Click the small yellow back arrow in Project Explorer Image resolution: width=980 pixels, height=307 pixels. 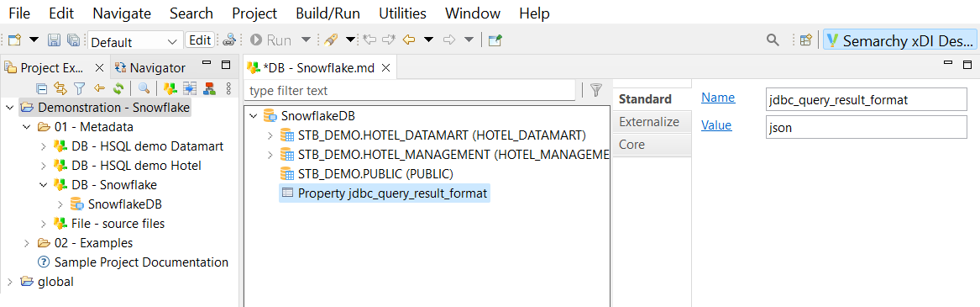(99, 88)
